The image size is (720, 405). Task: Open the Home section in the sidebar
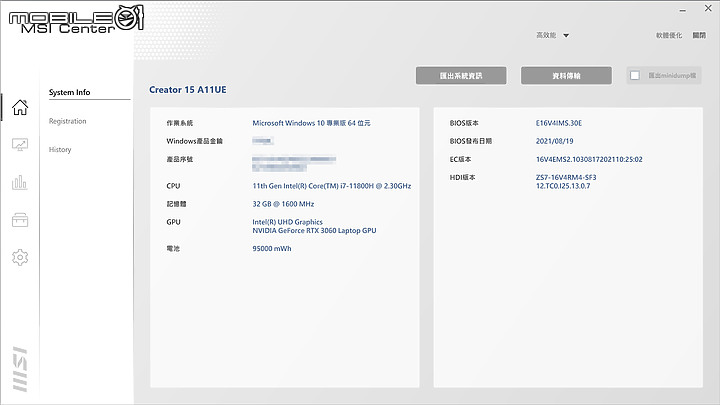(x=20, y=107)
